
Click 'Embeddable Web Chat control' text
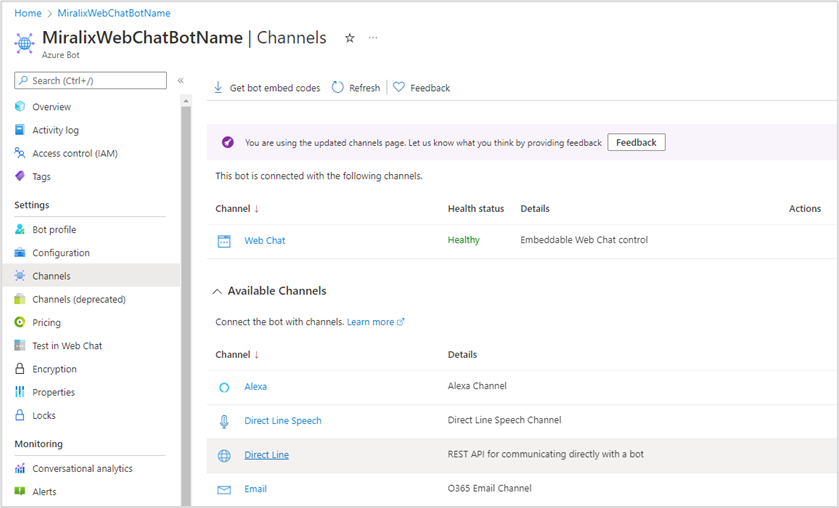584,240
